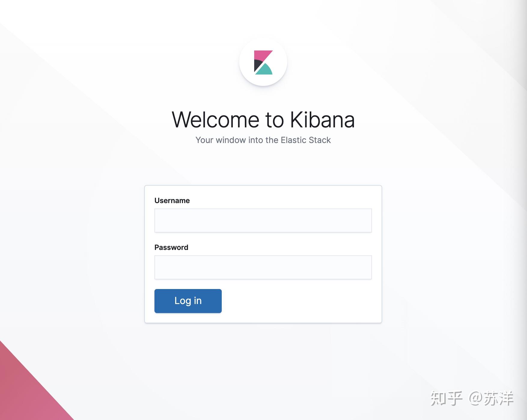Focus the Username input field
The width and height of the screenshot is (527, 420).
pyautogui.click(x=263, y=221)
